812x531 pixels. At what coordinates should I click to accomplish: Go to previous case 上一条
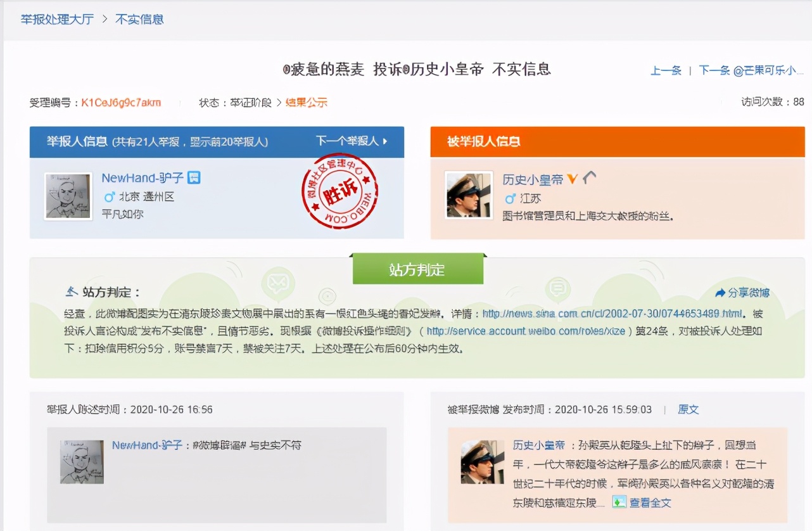[666, 70]
